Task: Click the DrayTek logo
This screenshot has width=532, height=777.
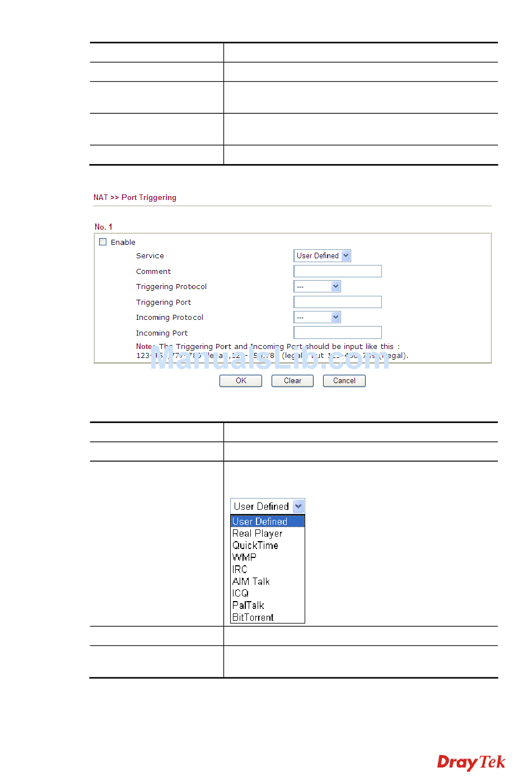Action: pyautogui.click(x=471, y=762)
